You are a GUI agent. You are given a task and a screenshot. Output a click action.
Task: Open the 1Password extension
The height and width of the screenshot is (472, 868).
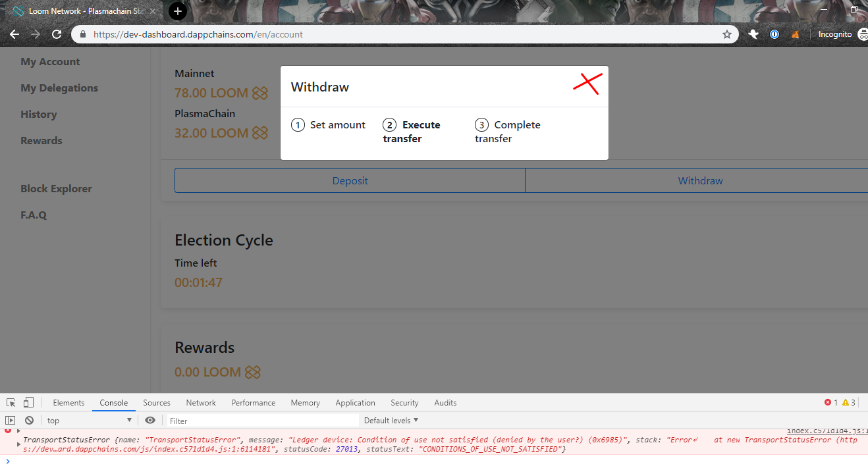(x=774, y=34)
